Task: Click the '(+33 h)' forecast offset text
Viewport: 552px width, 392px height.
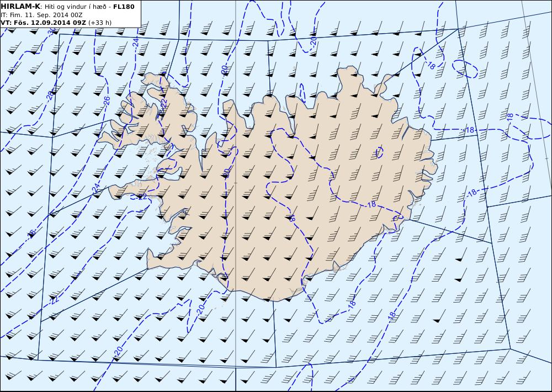Action: 100,23
